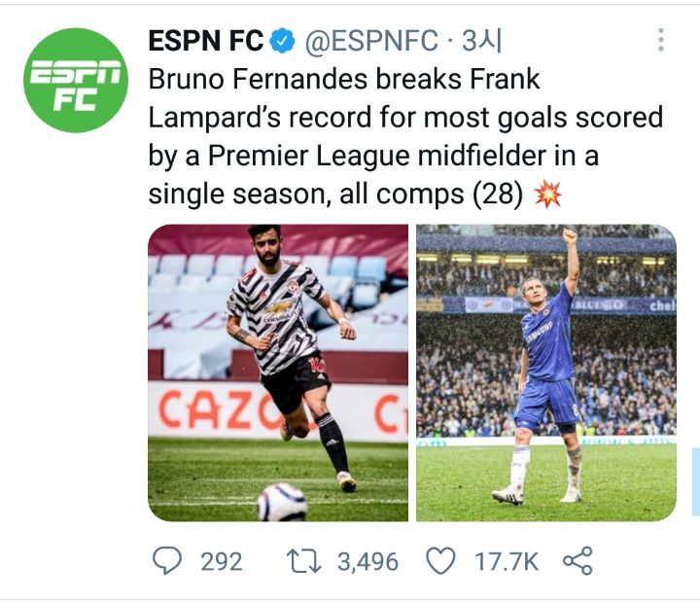Click the light blue bar at right edge
The width and height of the screenshot is (700, 604).
pos(695,481)
